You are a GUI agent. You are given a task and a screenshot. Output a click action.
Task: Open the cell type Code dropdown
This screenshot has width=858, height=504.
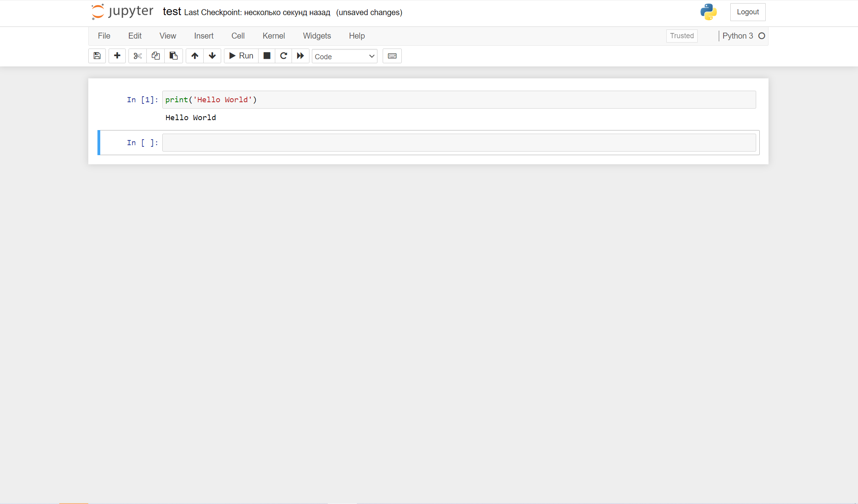(344, 56)
